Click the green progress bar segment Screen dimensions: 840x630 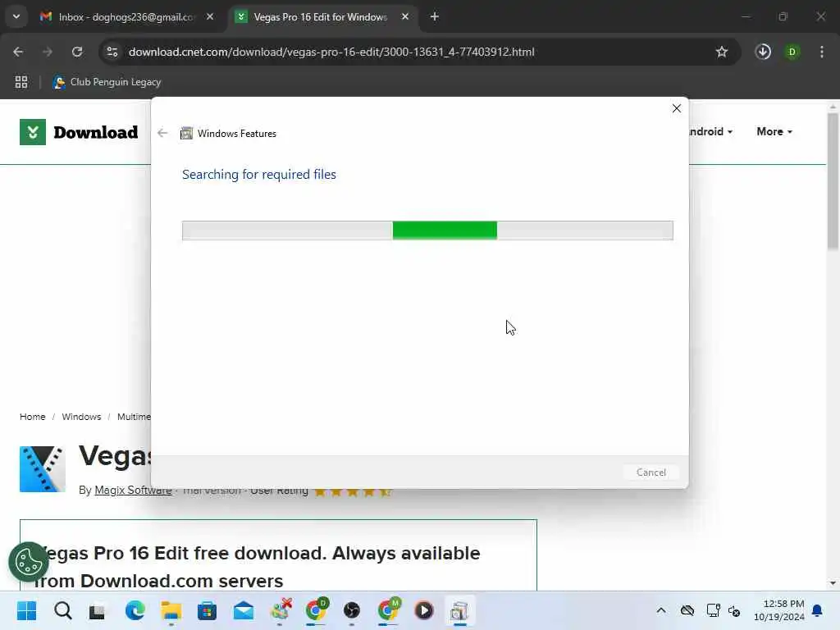pos(445,231)
